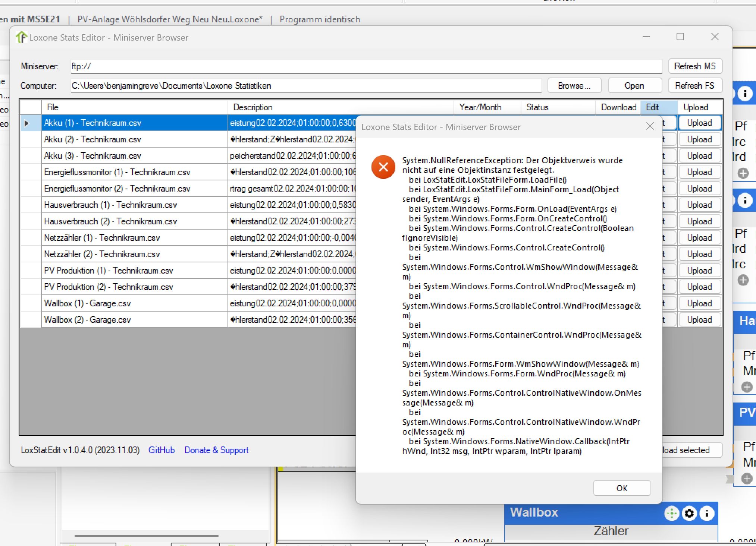Expand the first grey plus below Ird

743,173
